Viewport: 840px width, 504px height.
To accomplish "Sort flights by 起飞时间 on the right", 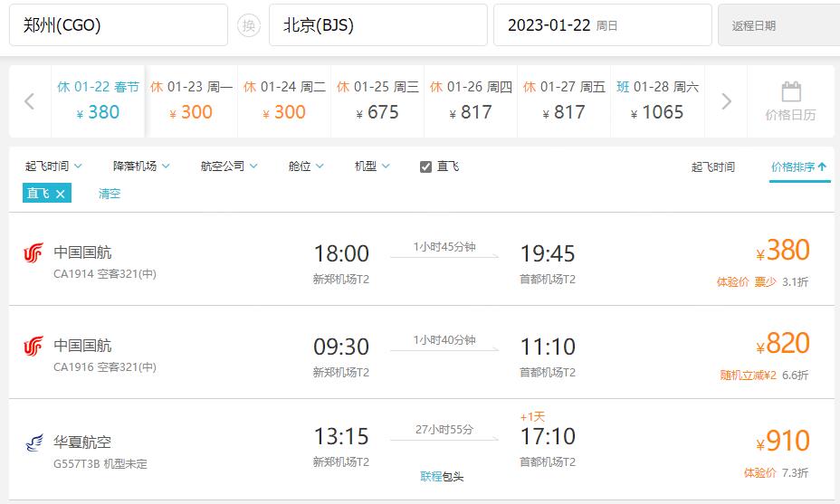I will point(712,167).
